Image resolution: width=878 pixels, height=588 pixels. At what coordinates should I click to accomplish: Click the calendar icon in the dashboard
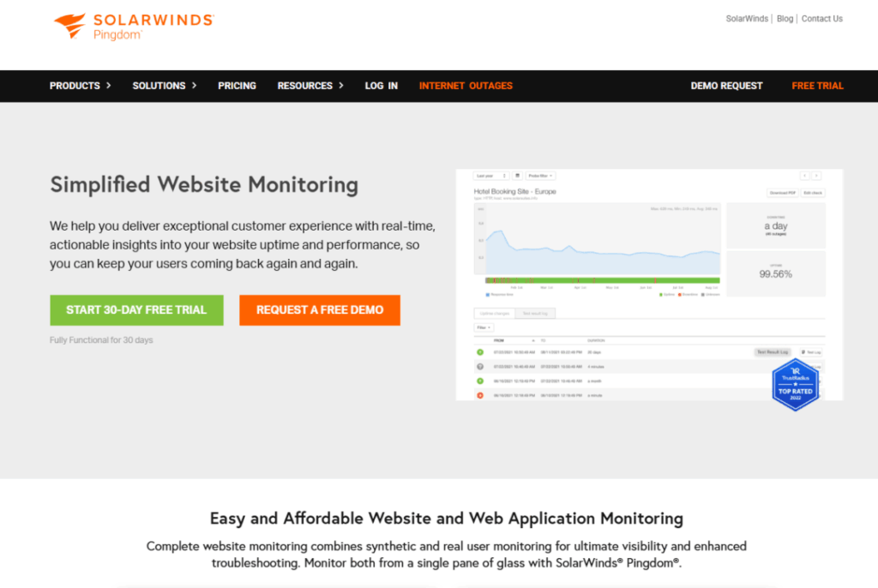coord(517,176)
